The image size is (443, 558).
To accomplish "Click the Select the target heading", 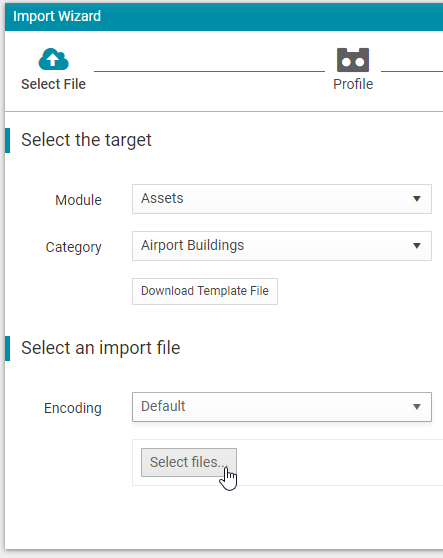I will [86, 140].
